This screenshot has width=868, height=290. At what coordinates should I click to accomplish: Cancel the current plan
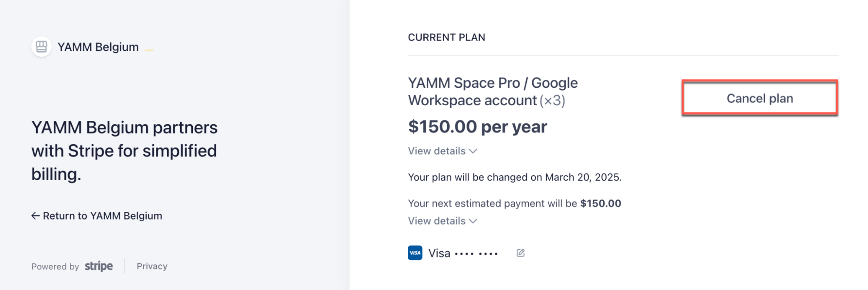tap(759, 98)
